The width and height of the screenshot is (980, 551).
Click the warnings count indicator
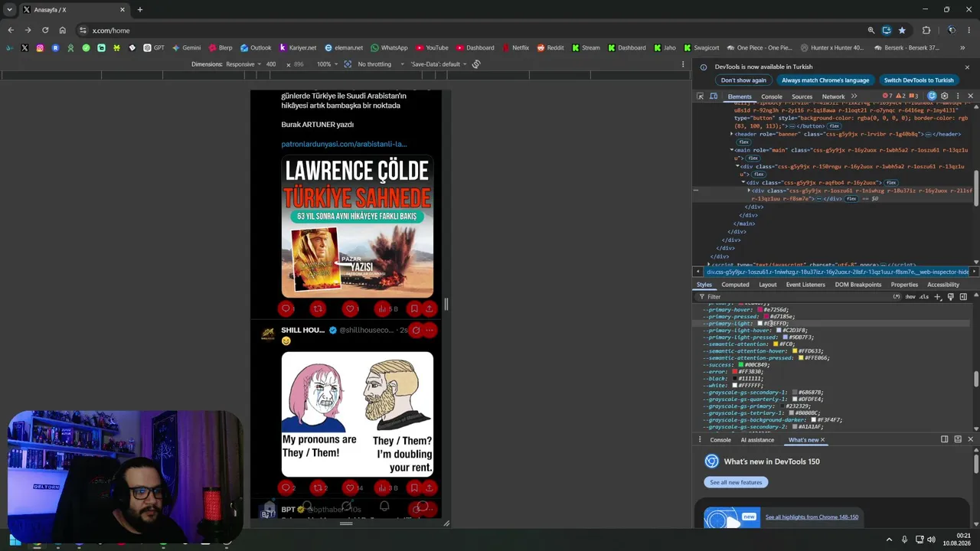900,96
